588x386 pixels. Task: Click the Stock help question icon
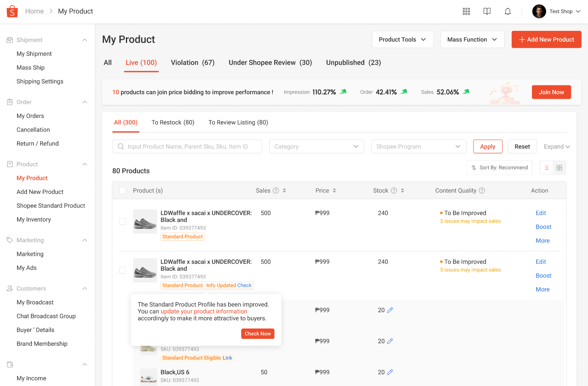pos(394,191)
